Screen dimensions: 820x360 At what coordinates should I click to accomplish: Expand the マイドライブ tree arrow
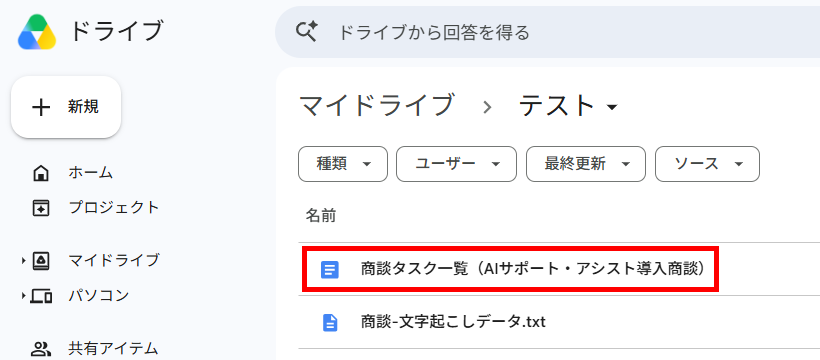[24, 260]
